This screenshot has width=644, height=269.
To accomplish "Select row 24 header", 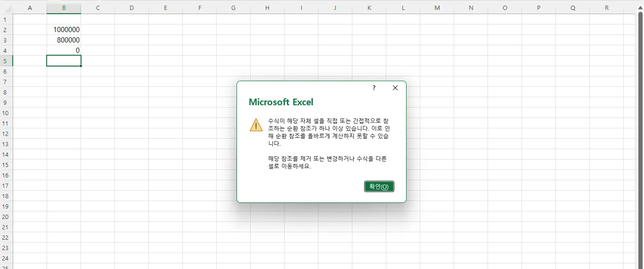I will 6,258.
